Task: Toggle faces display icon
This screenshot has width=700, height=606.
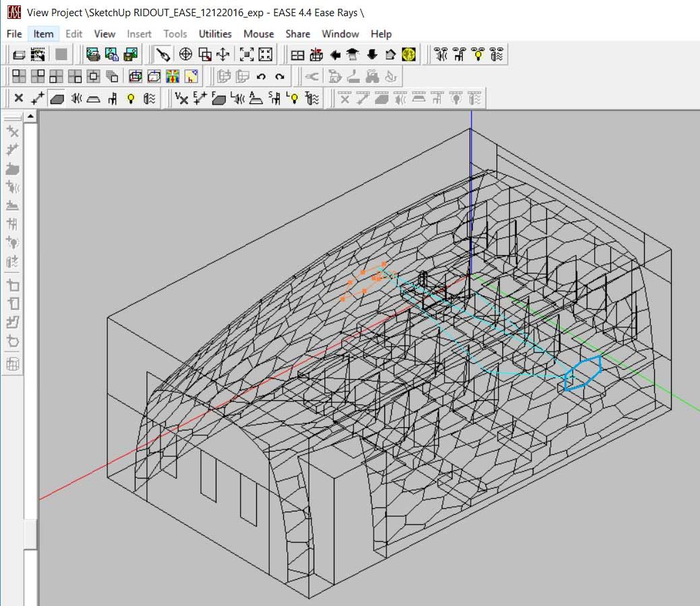Action: 57,99
